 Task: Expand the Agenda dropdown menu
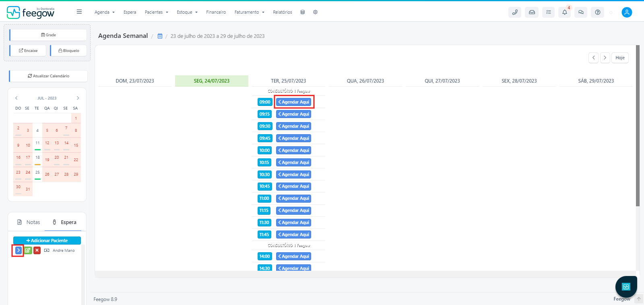point(105,12)
